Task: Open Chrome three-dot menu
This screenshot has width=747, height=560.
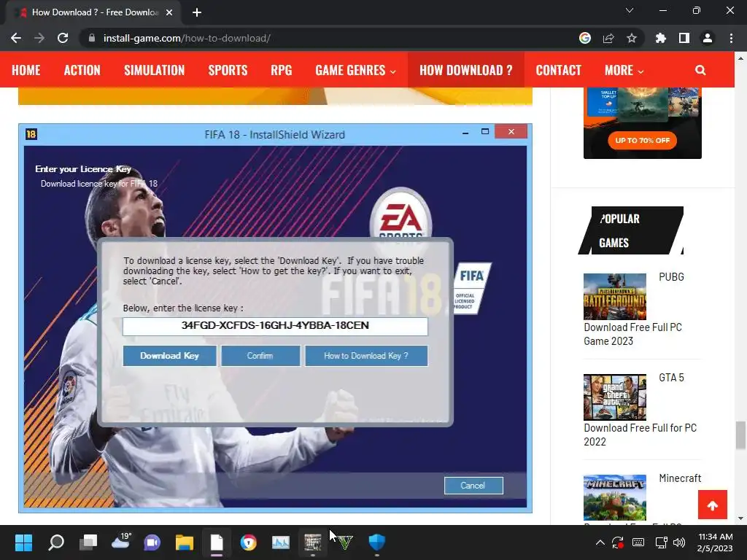Action: tap(731, 38)
